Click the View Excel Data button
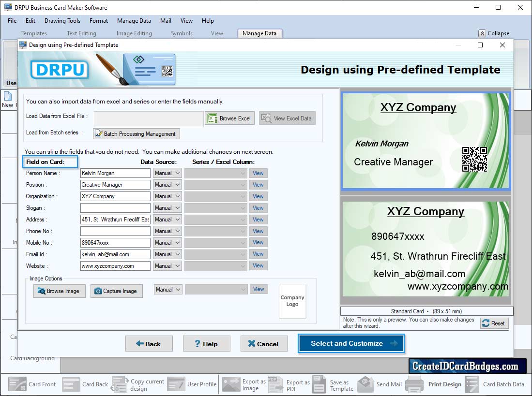The height and width of the screenshot is (396, 532). coord(287,118)
